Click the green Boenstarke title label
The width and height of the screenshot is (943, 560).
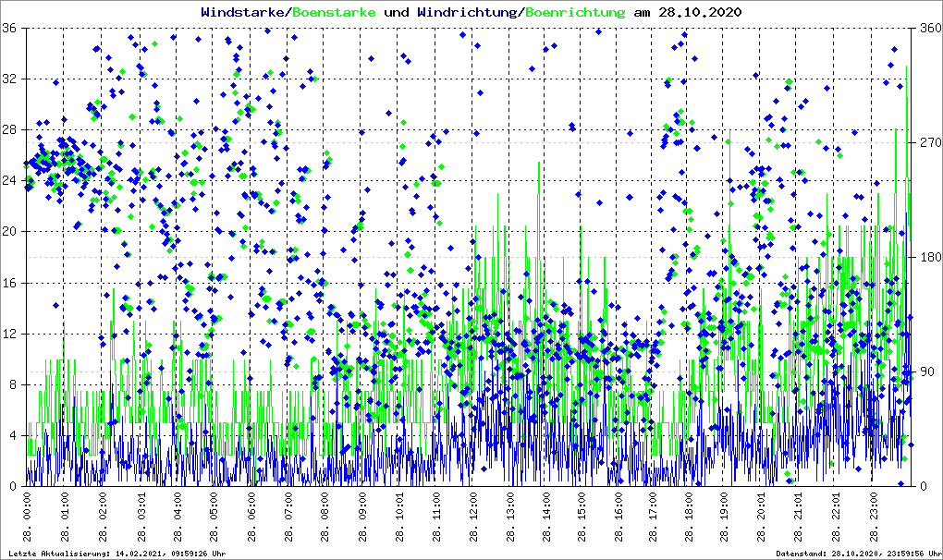(x=334, y=13)
